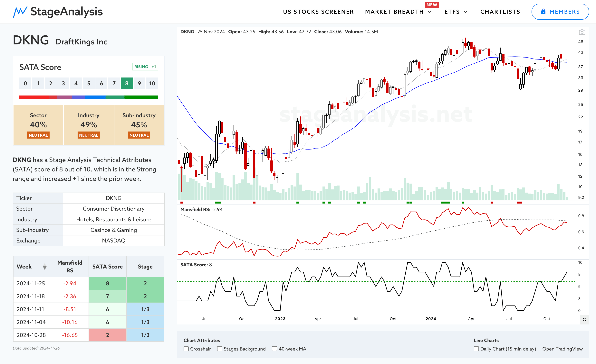
Task: Open the ETFs menu item
Action: [452, 12]
